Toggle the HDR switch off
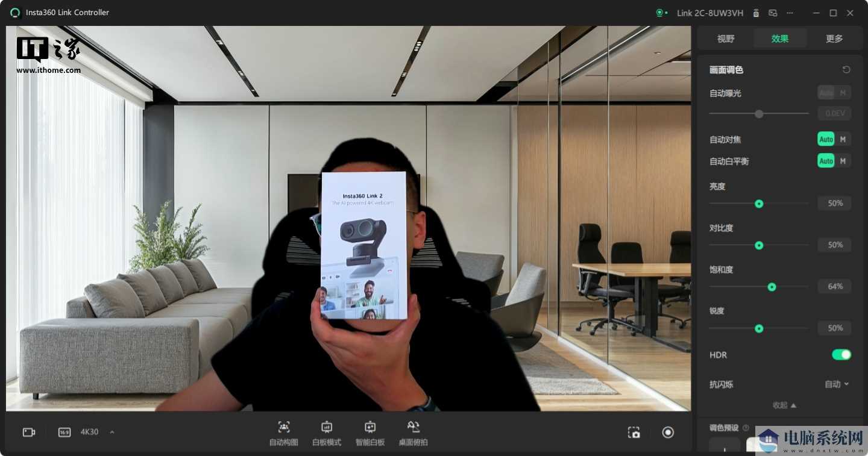Screen dimensions: 868x456 coord(841,355)
